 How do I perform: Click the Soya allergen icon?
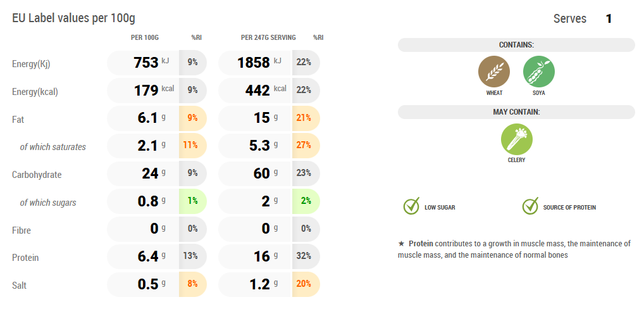539,71
